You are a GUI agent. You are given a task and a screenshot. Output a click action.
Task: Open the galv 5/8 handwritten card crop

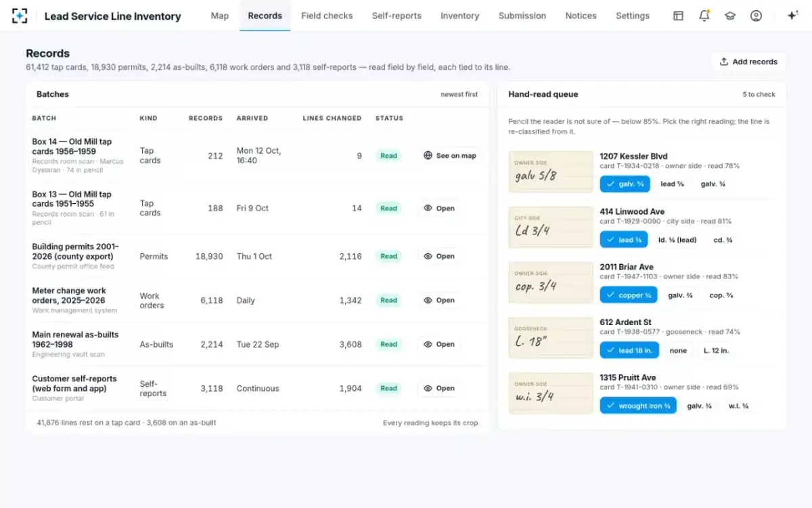(551, 172)
